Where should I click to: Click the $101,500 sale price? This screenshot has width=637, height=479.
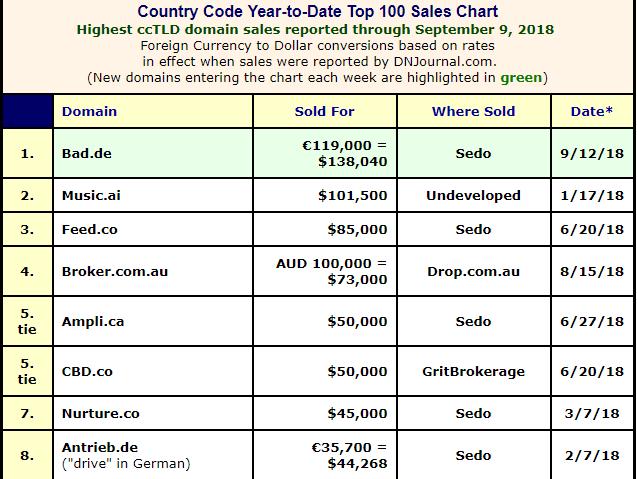point(352,196)
